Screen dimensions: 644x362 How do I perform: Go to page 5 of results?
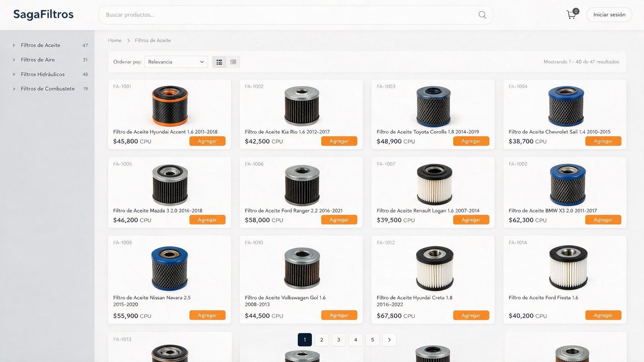tap(372, 340)
